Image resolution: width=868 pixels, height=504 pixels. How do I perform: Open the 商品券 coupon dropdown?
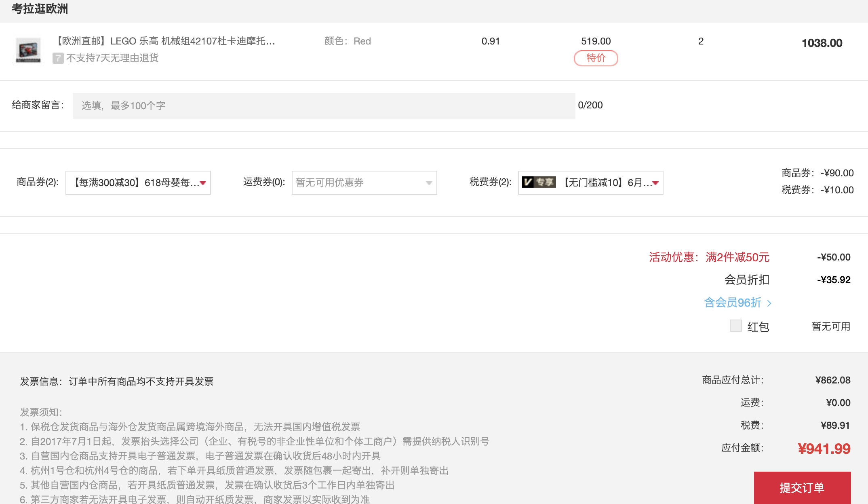click(138, 182)
